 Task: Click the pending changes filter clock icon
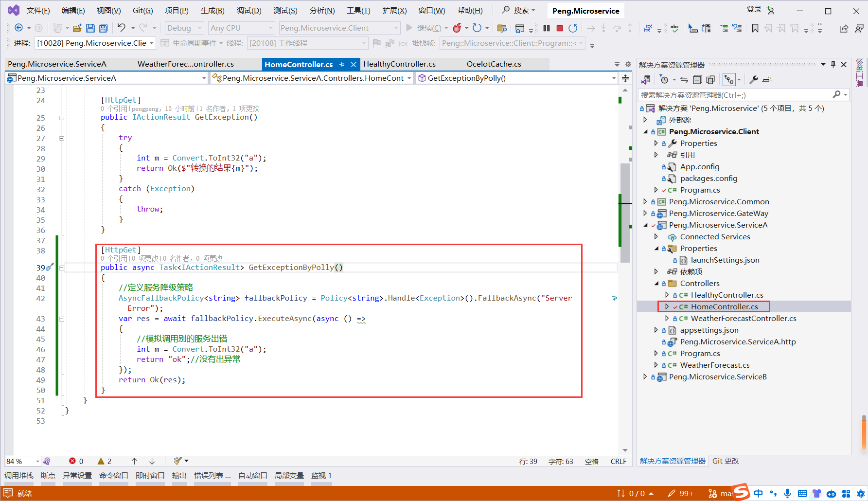click(x=664, y=79)
